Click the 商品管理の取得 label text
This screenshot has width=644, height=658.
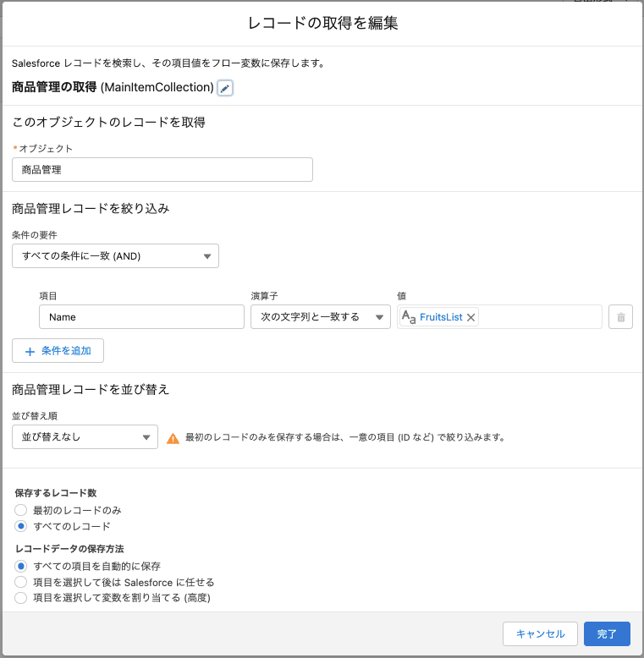coord(54,87)
